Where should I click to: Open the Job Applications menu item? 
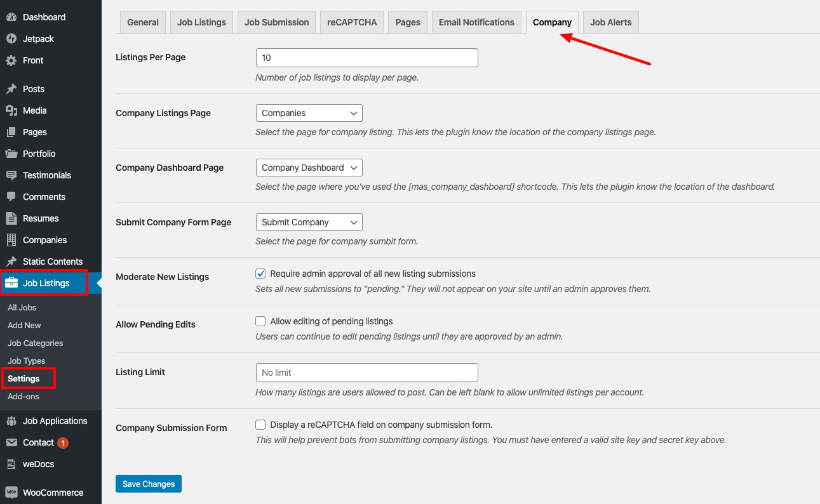(51, 421)
